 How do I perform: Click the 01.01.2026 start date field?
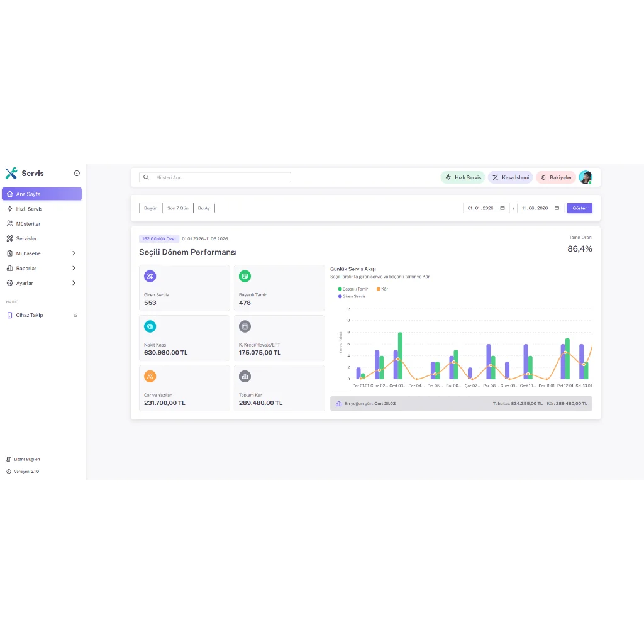coord(486,208)
